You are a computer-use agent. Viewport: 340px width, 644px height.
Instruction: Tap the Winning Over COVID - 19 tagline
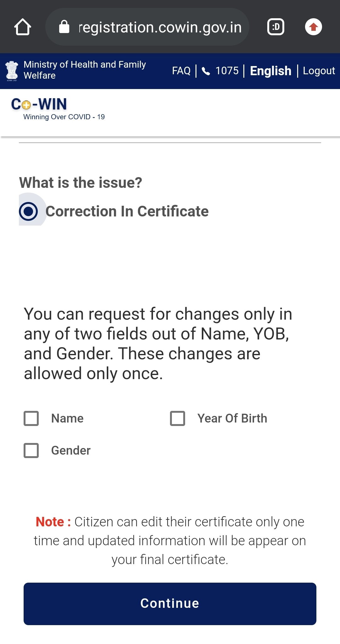click(64, 117)
